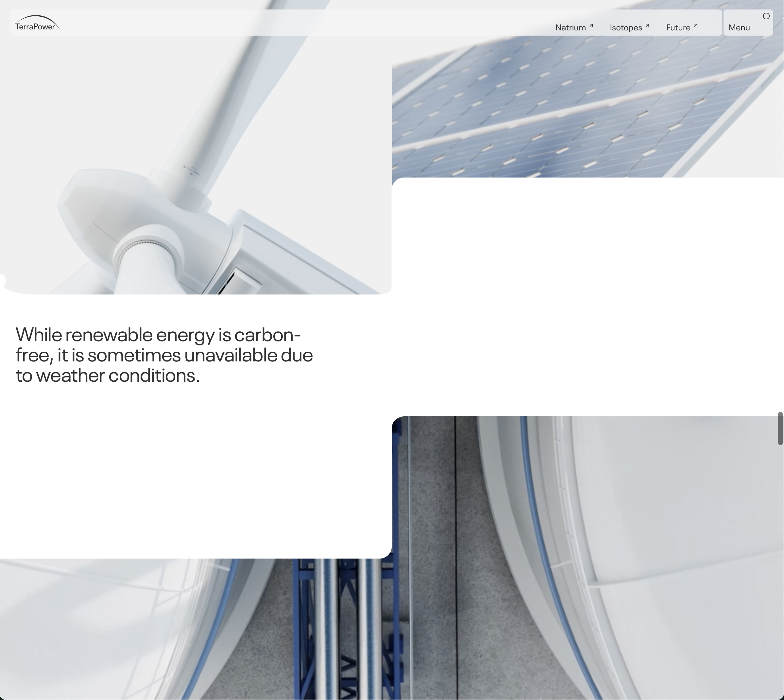Click the Isotopes label in the navigation bar
The height and width of the screenshot is (700, 784).
[x=626, y=27]
